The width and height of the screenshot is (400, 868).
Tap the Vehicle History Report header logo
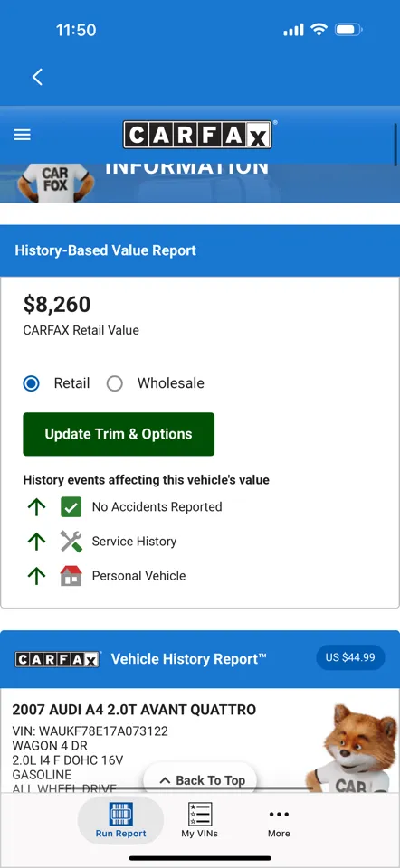[58, 659]
